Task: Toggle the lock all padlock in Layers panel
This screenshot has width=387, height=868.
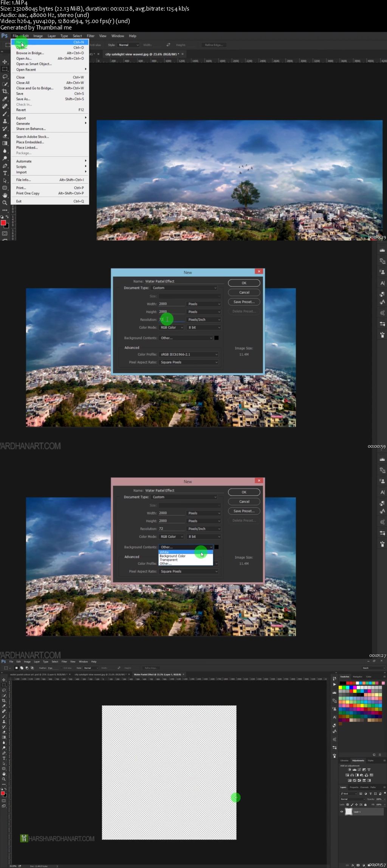Action: tap(365, 805)
